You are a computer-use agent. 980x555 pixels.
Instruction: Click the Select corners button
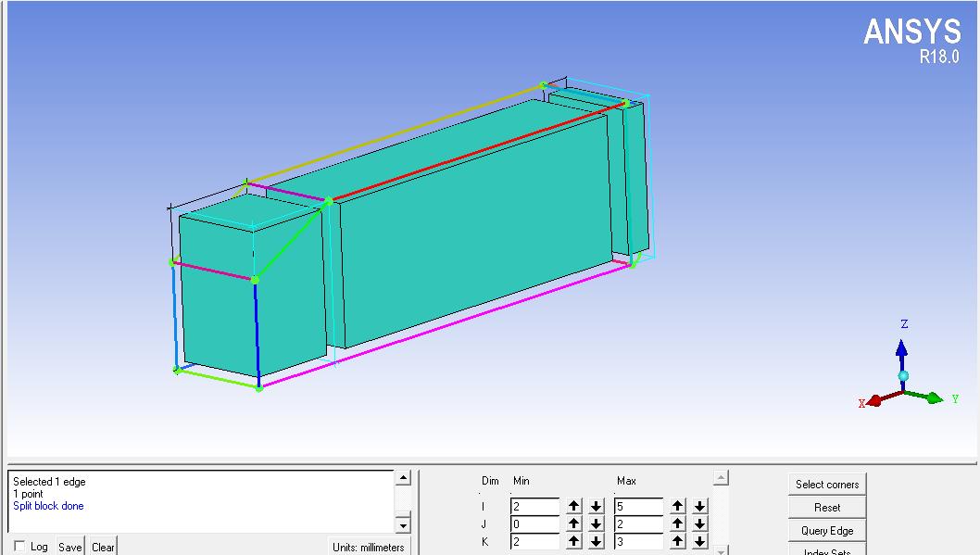coord(826,484)
